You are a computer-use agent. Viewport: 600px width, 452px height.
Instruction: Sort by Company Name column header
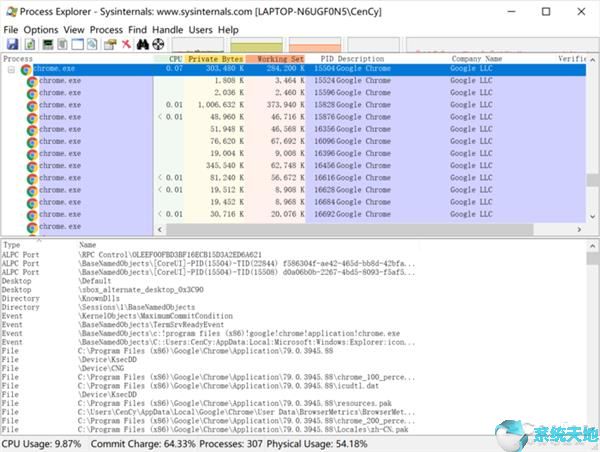[476, 59]
